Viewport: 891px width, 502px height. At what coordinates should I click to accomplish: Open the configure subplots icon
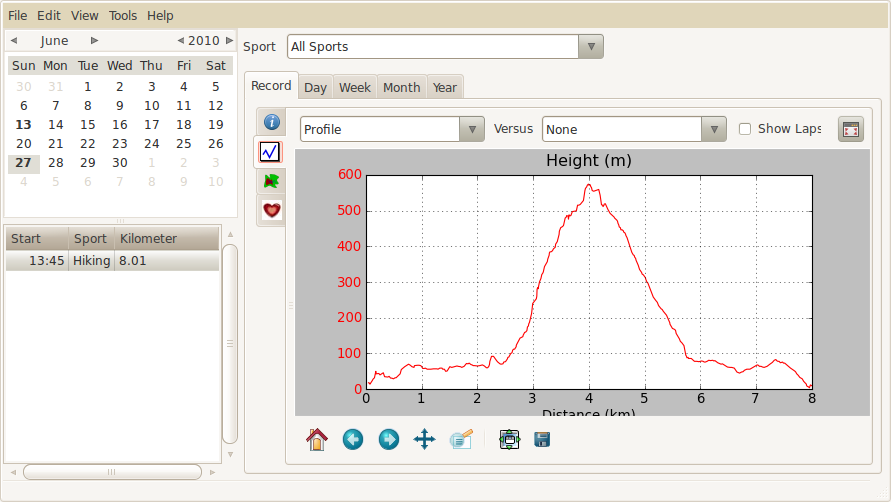[x=509, y=439]
